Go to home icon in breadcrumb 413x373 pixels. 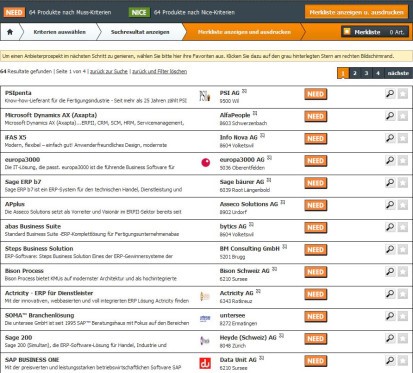click(x=10, y=32)
